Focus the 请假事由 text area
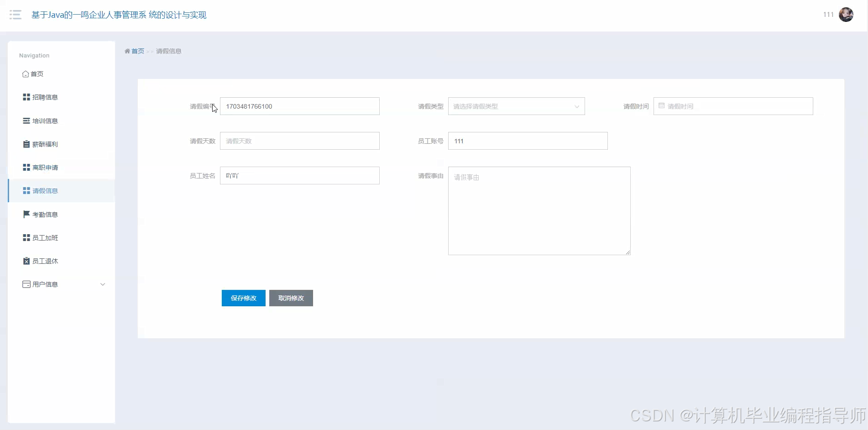Image resolution: width=868 pixels, height=430 pixels. tap(539, 211)
